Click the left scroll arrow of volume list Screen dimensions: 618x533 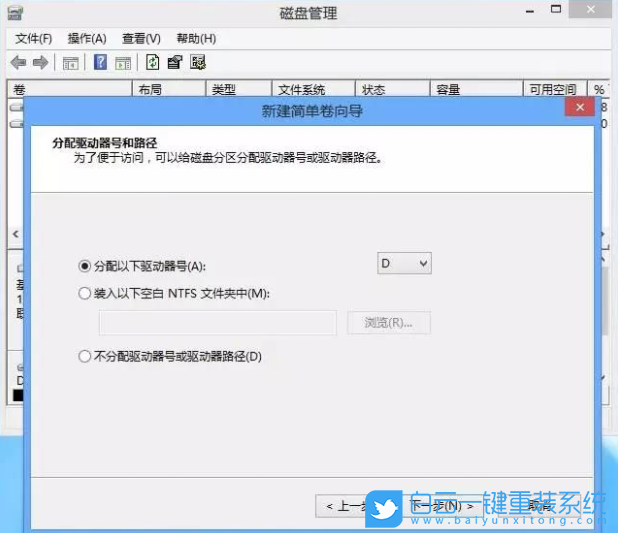(x=16, y=234)
